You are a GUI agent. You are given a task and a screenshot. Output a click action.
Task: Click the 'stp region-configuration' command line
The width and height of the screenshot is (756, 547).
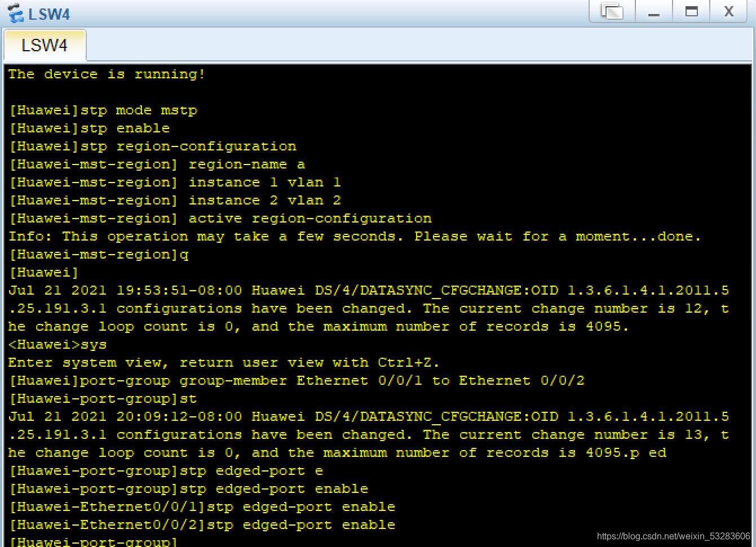point(153,146)
